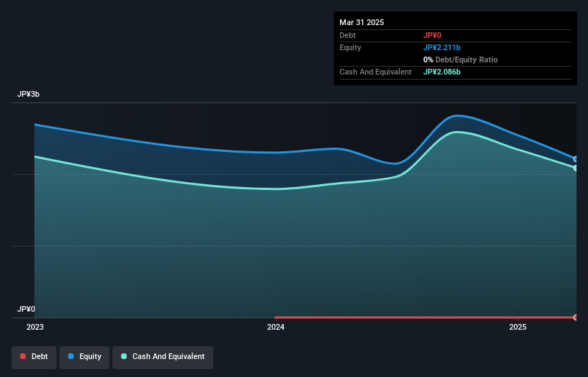Click the JP¥2.211b Equity value in tooltip
The image size is (588, 377).
pos(442,47)
